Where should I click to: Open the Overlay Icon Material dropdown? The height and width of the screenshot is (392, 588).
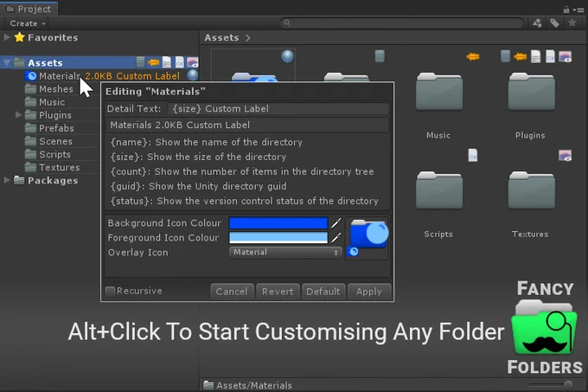(285, 252)
